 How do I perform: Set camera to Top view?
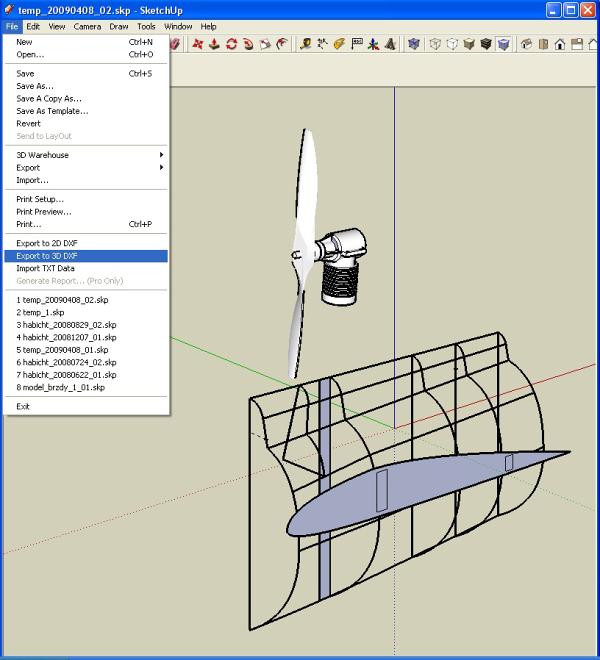(543, 44)
